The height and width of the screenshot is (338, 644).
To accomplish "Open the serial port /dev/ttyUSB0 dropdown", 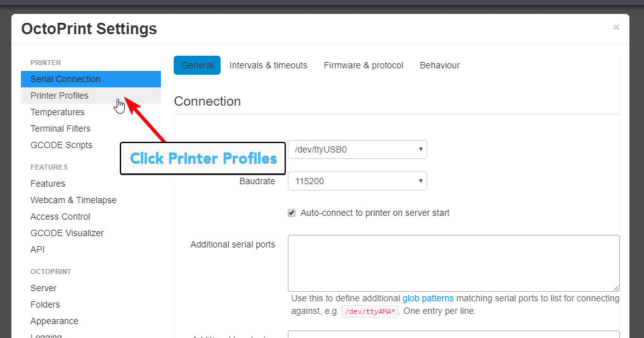I will [x=357, y=149].
